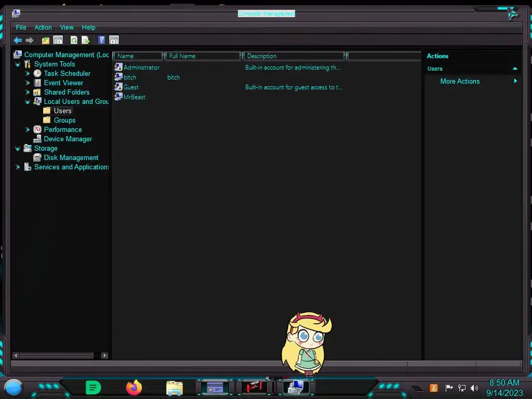
Task: Click the Export List toolbar icon
Action: click(86, 40)
